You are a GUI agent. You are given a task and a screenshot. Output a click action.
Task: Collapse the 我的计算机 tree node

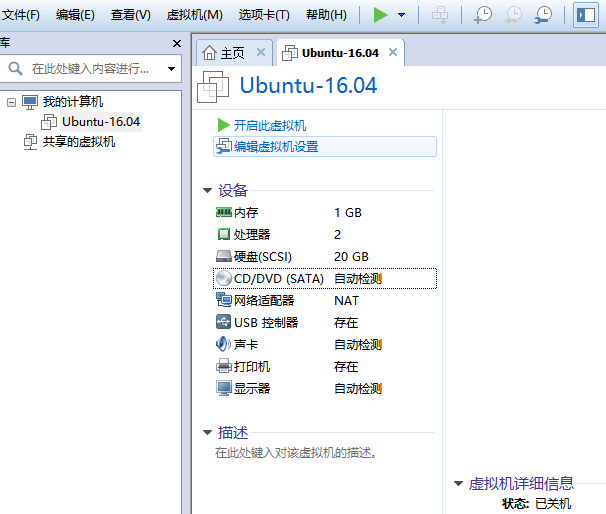point(12,102)
